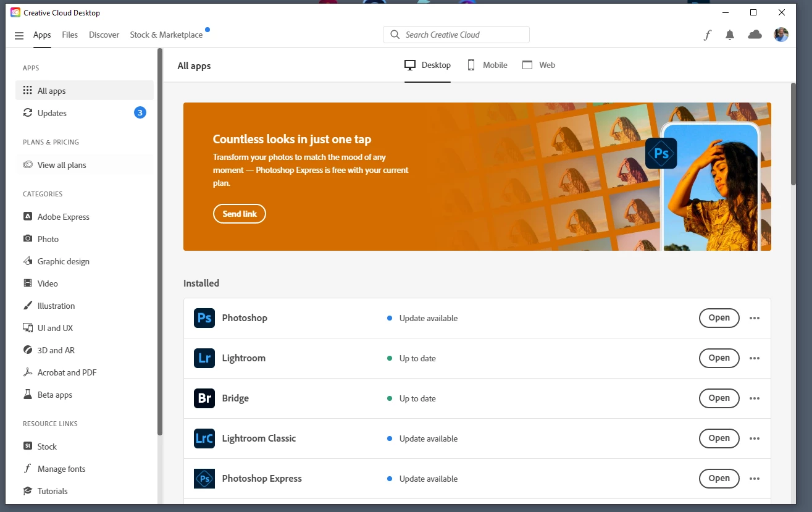
Task: Click the Creative Cloud logo in title bar
Action: click(x=15, y=12)
